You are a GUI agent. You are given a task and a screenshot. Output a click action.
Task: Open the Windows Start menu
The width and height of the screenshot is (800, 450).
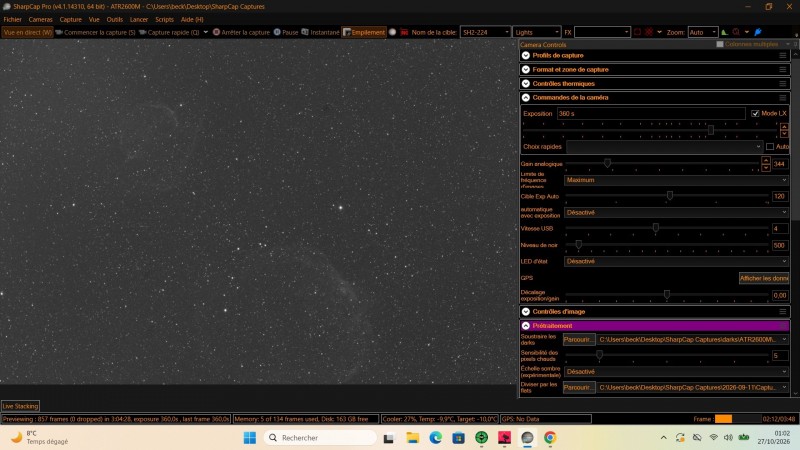pos(250,438)
